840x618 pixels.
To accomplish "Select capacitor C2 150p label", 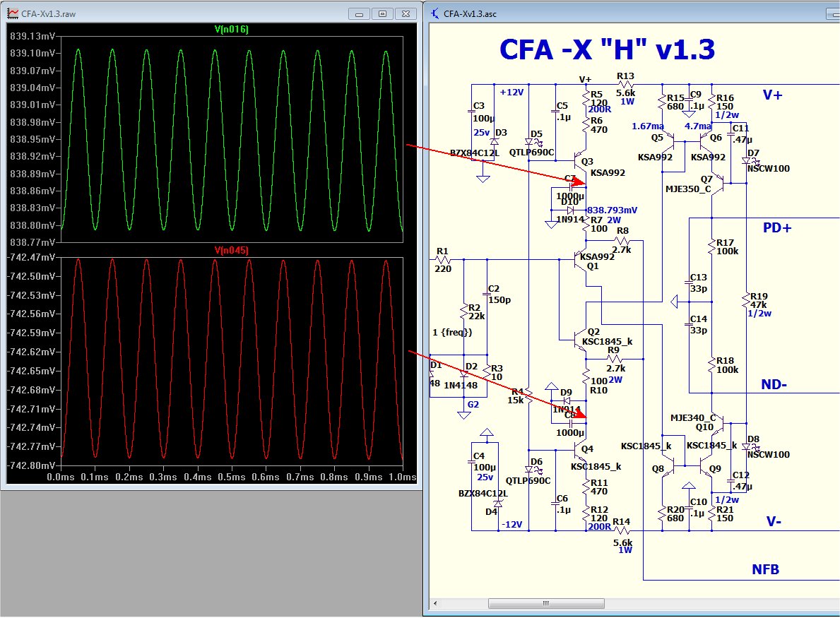I will 499,294.
